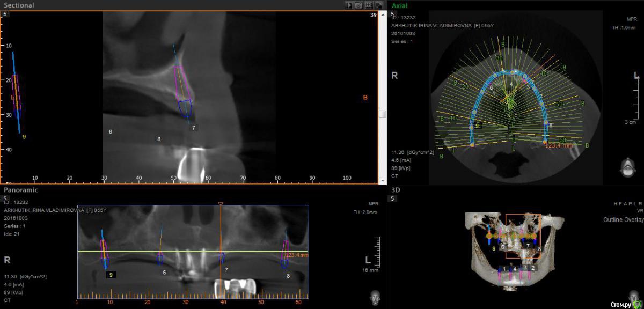Select implant label 9 in Panoramic view

[x=111, y=274]
